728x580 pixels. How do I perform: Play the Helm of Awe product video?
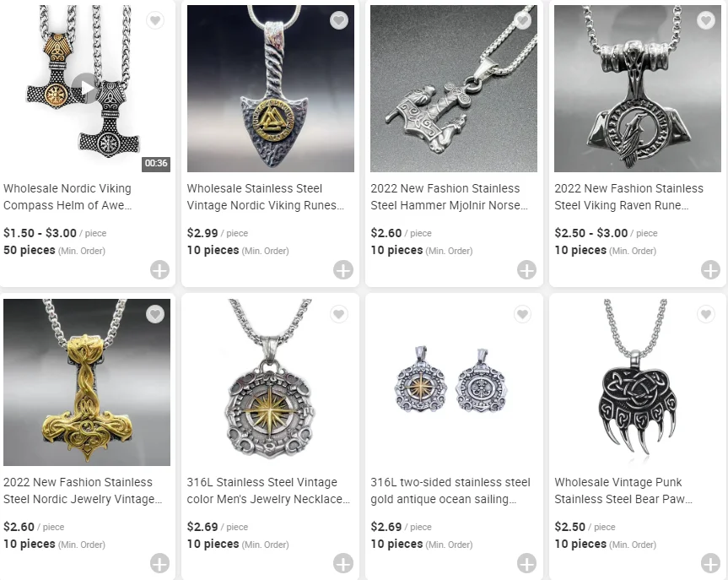click(x=86, y=88)
